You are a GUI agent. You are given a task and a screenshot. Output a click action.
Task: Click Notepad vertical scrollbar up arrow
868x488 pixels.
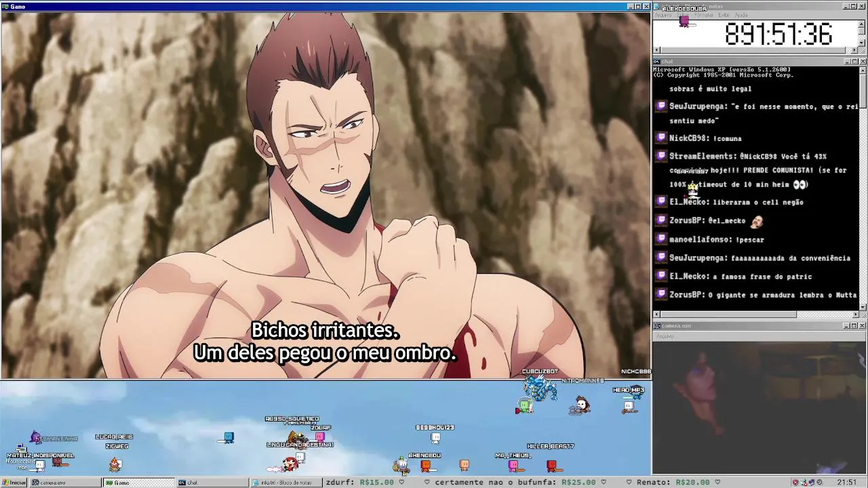pos(863,23)
